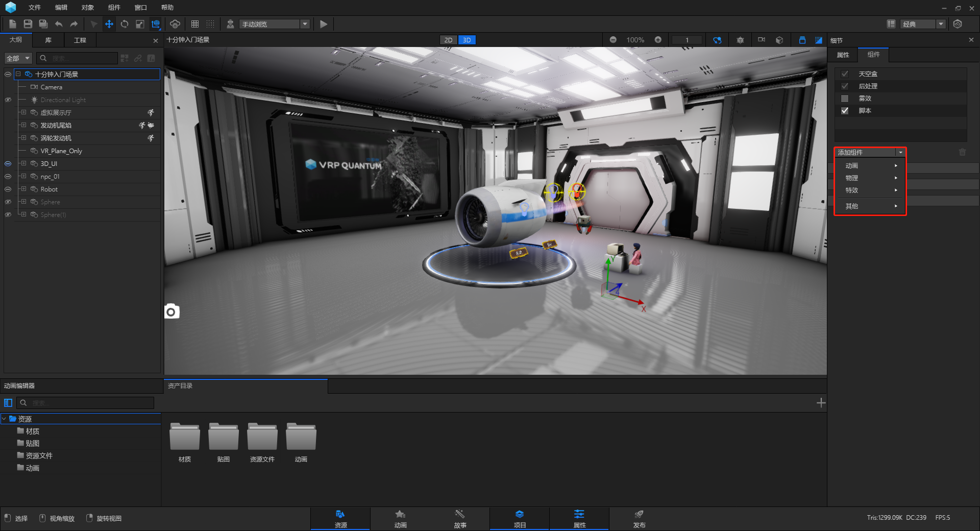Toggle the asset panel sidebar layout icon
The height and width of the screenshot is (531, 980).
coord(8,403)
